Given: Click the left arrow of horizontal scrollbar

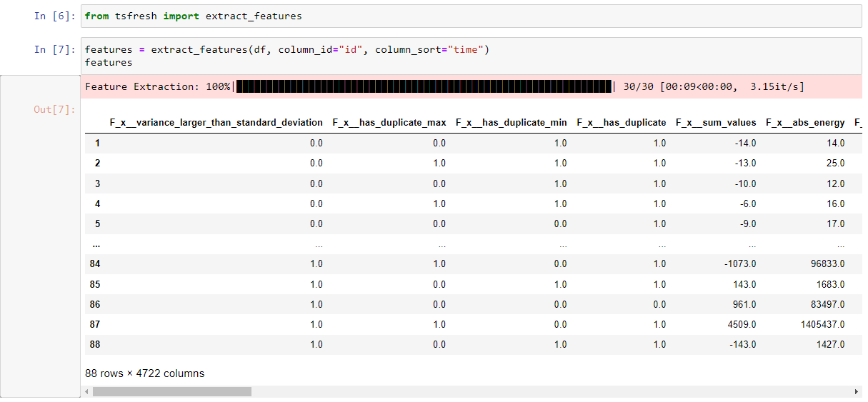Looking at the screenshot, I should coord(88,392).
